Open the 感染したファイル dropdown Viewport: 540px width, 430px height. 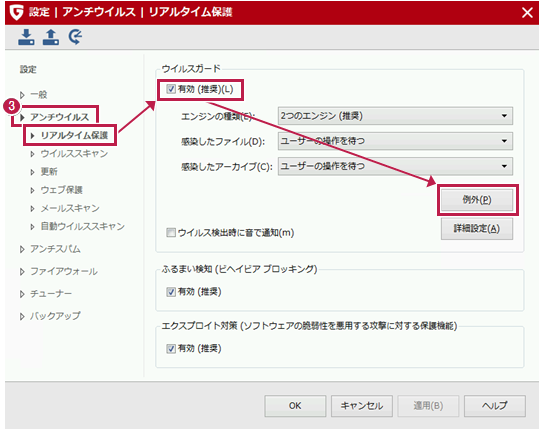(x=395, y=141)
